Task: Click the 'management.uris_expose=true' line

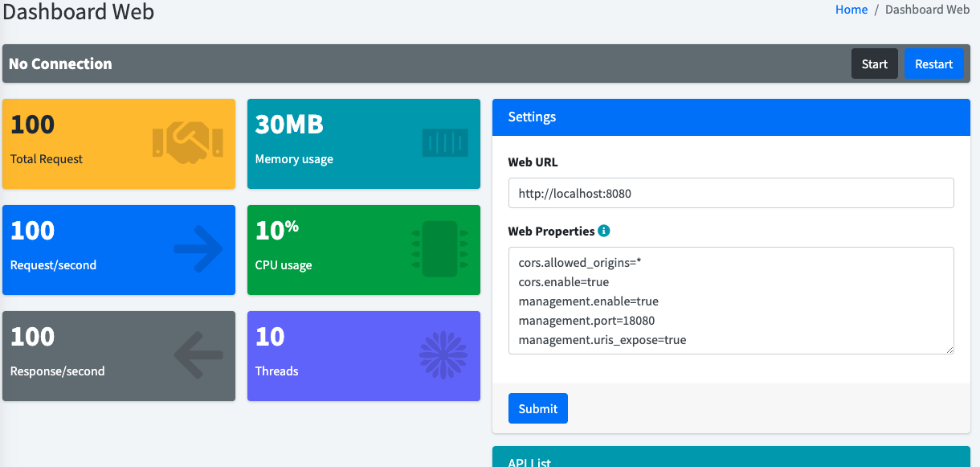Action: pyautogui.click(x=602, y=340)
